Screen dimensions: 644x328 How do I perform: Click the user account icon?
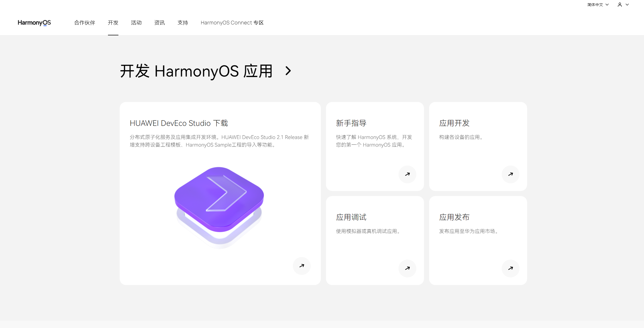point(620,5)
